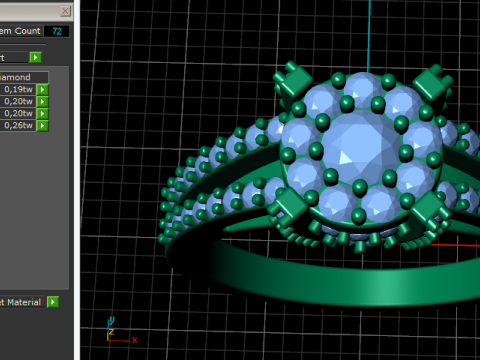Click the arrow next to Material

tap(53, 302)
